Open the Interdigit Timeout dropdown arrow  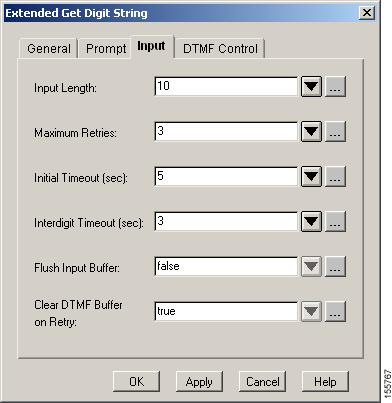coord(311,221)
